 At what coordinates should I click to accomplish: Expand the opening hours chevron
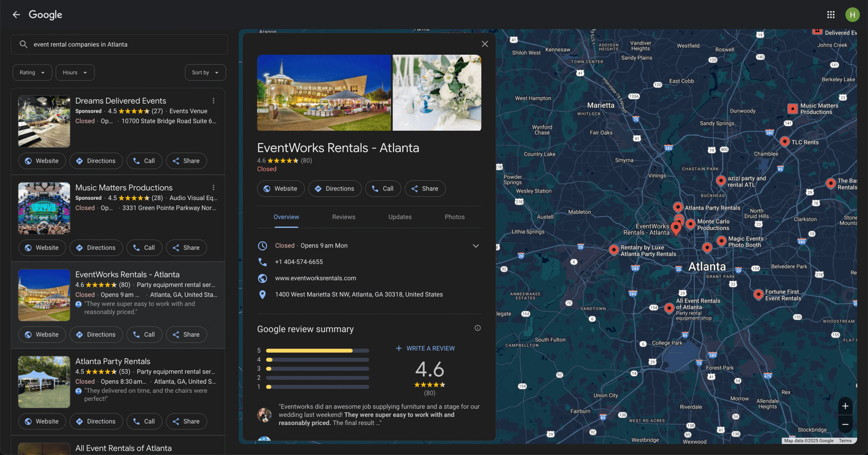tap(476, 246)
